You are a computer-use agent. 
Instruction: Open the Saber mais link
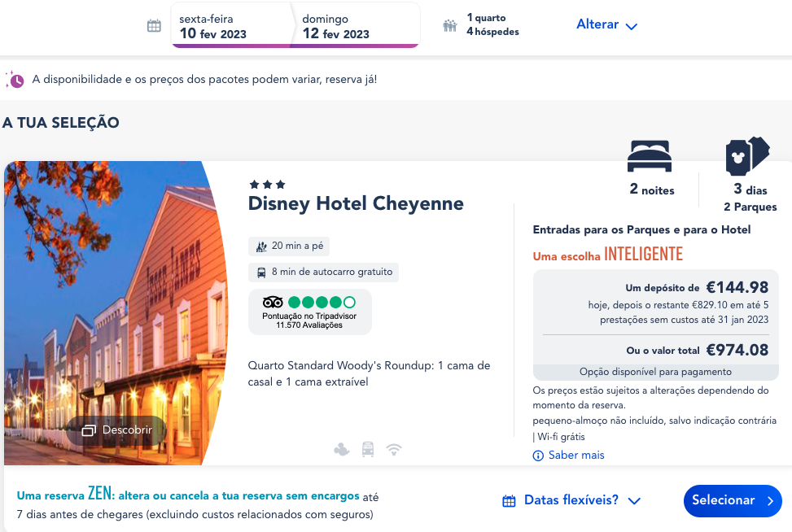tap(576, 456)
